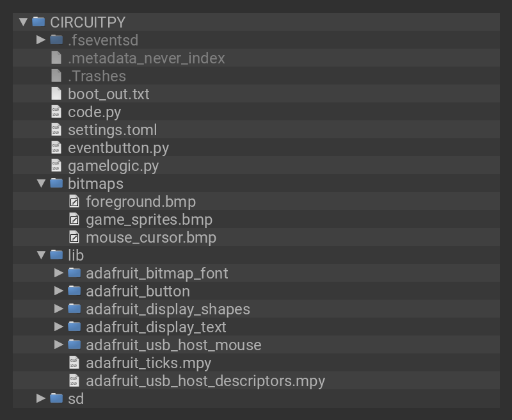Screen dimensions: 512x420
Task: Click the settings.toml file icon
Action: pos(56,130)
